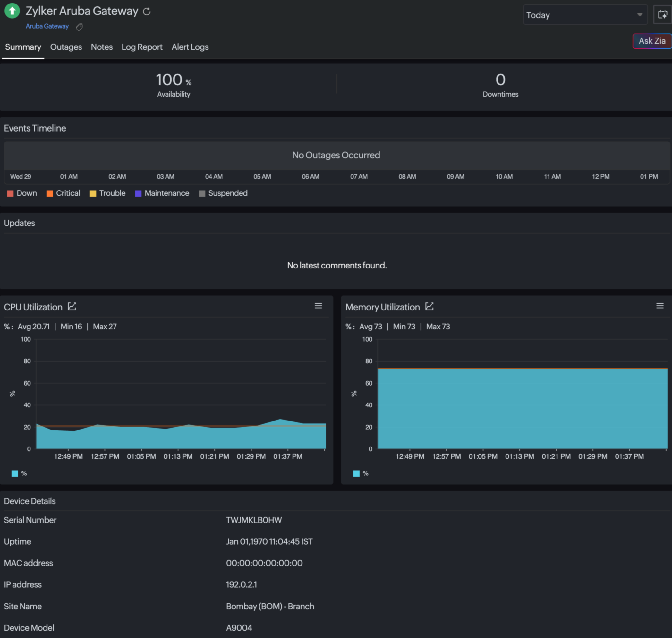
Task: Open the Memory Utilization chart popout icon
Action: [x=429, y=306]
